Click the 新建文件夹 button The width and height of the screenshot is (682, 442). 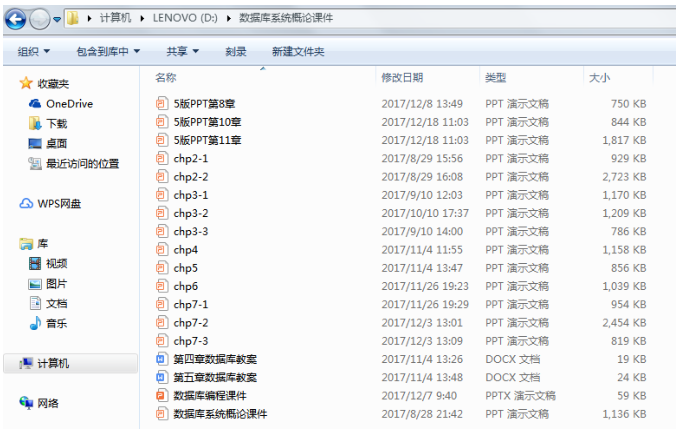[x=299, y=51]
